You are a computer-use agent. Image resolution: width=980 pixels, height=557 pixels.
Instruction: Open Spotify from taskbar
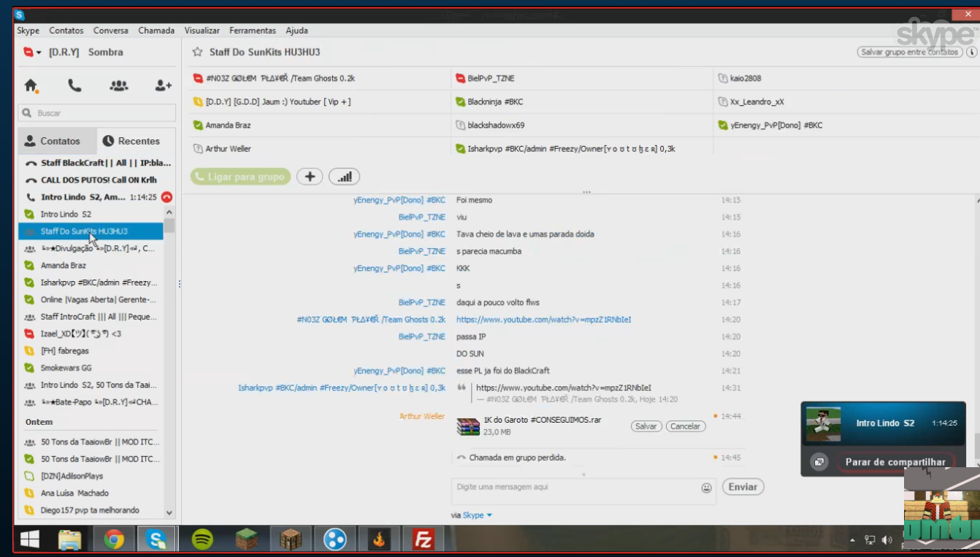pyautogui.click(x=202, y=539)
